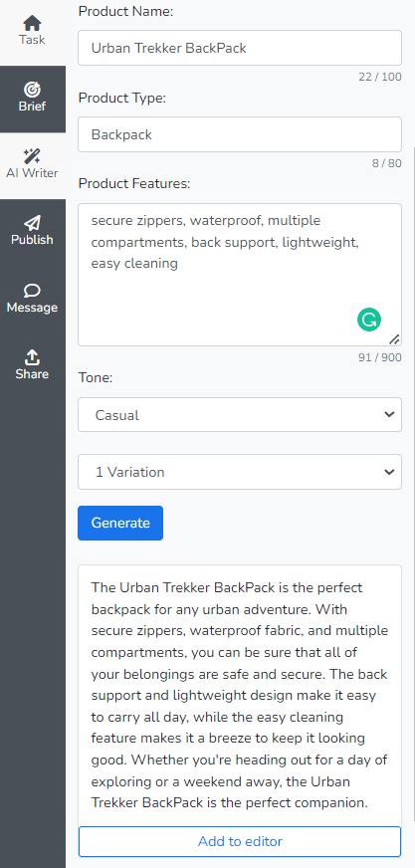415x868 pixels.
Task: Click the generated product description text
Action: (x=240, y=695)
